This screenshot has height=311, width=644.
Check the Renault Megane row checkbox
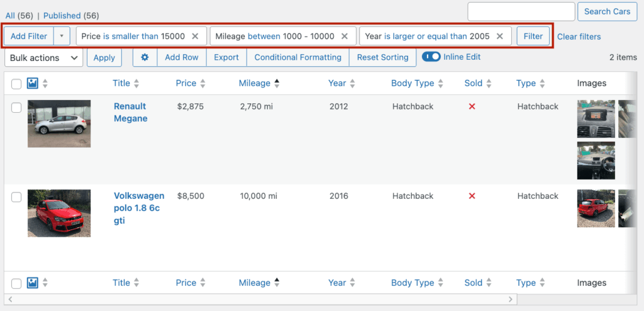[x=16, y=108]
